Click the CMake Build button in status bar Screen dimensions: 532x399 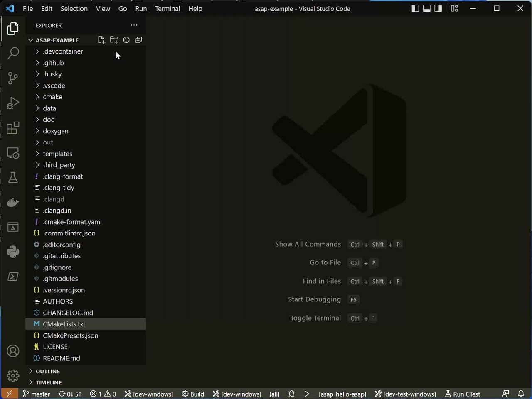click(193, 394)
